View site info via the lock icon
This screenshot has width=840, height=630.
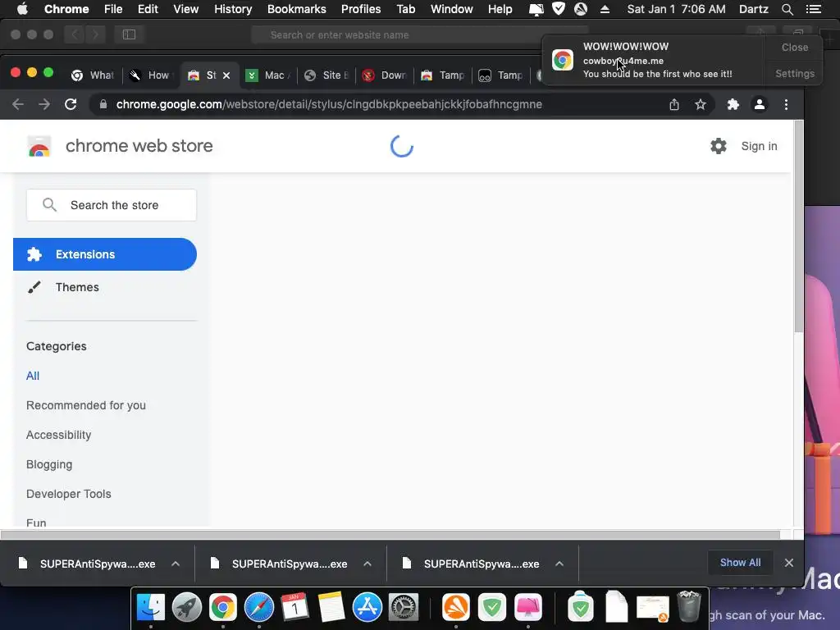(103, 104)
